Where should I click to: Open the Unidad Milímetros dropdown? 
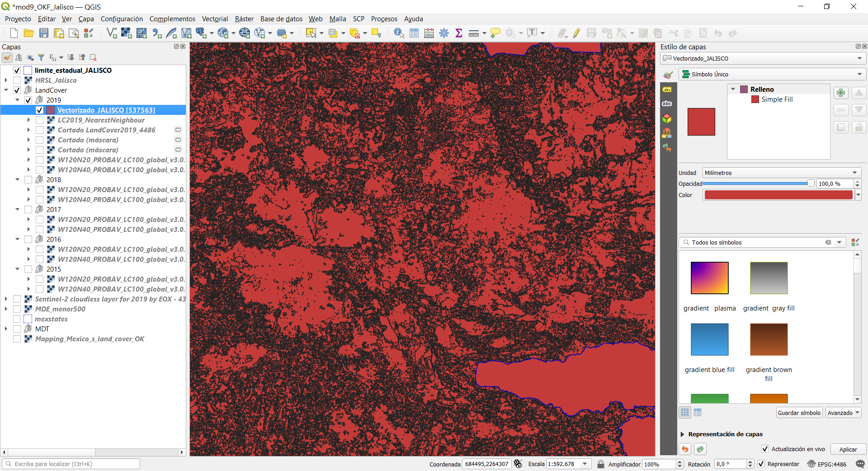click(x=782, y=173)
